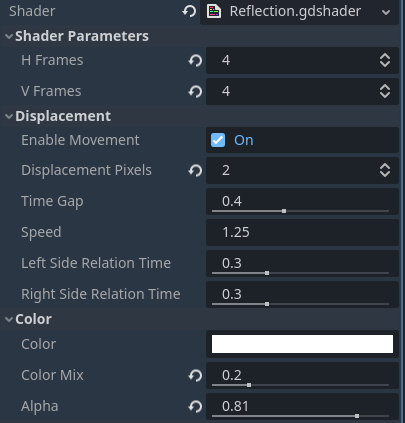Revert V Frames to default value
Viewport: 405px width, 423px height.
[195, 92]
